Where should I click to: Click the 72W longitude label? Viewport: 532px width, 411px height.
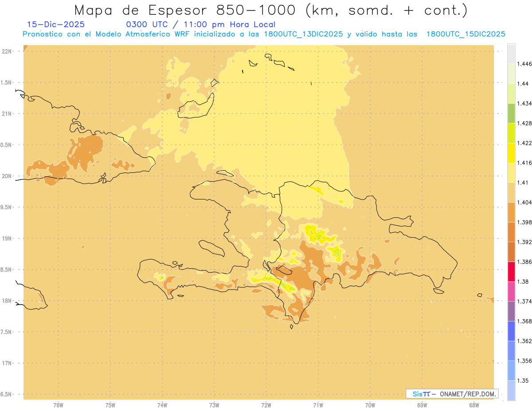(266, 404)
